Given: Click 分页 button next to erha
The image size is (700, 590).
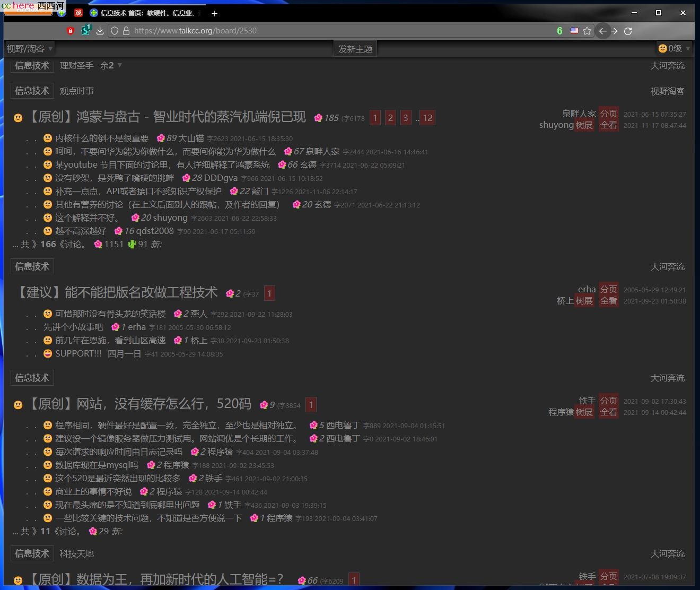Looking at the screenshot, I should tap(608, 289).
